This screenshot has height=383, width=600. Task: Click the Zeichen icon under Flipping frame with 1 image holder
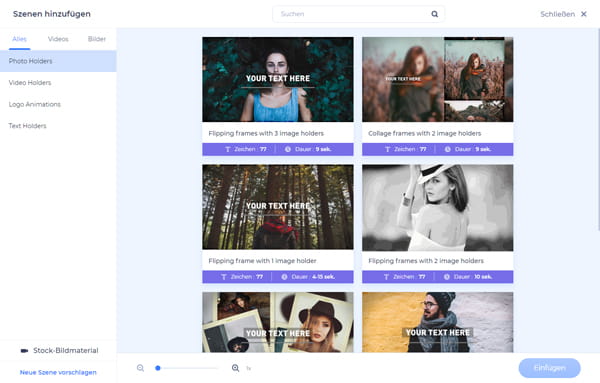[x=224, y=277]
